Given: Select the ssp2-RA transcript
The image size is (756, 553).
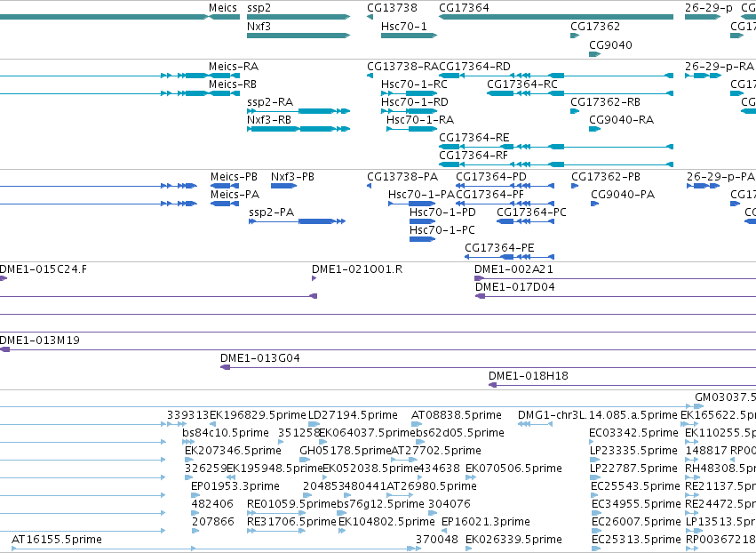Looking at the screenshot, I should 270,102.
